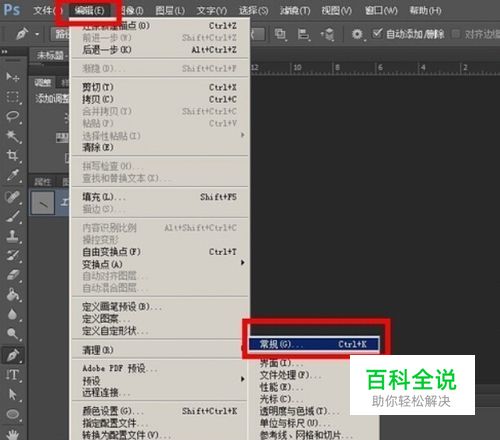This screenshot has width=500, height=440.
Task: Open the 文字(Y) menu
Action: 211,11
